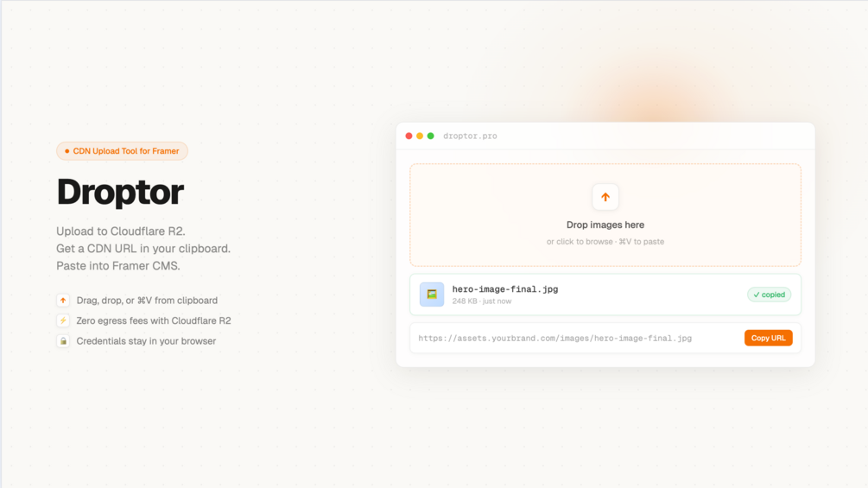Click the red close dot of droptor.pro window

click(x=409, y=136)
